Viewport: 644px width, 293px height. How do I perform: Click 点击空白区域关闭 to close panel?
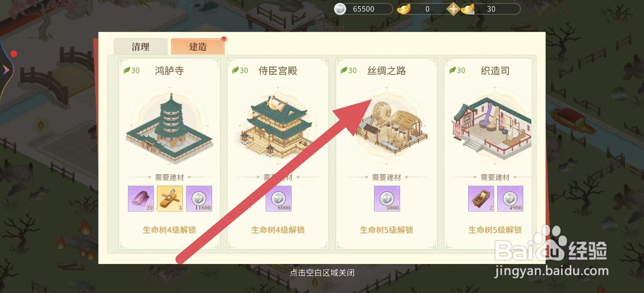(x=322, y=273)
